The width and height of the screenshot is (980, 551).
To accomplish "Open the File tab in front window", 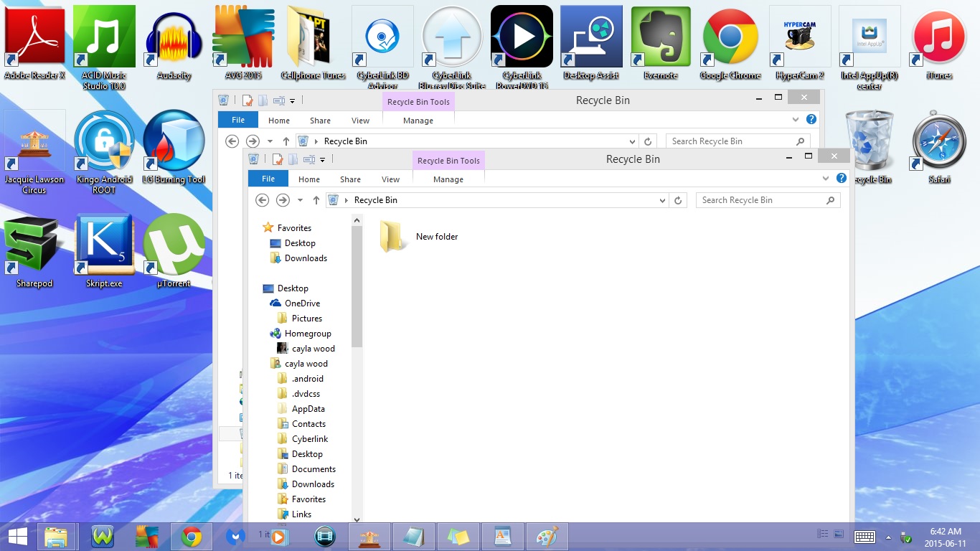I will click(x=268, y=179).
